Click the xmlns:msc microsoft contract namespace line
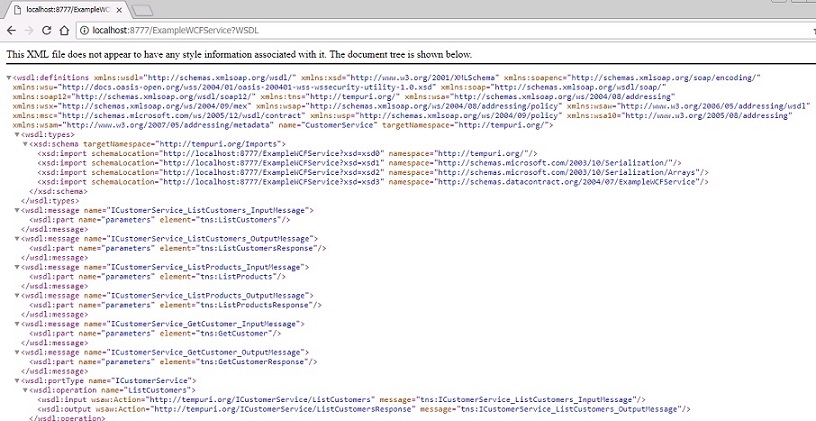The height and width of the screenshot is (421, 816). tap(402, 116)
